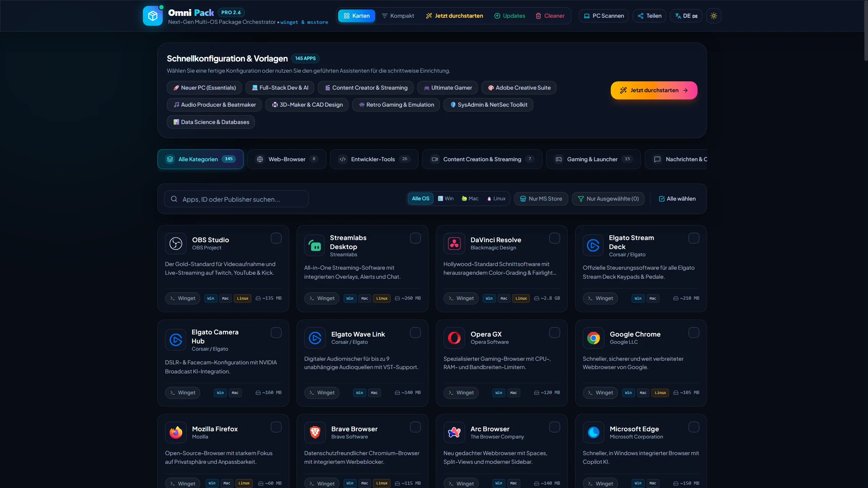This screenshot has height=488, width=868.
Task: Select the Streamlabs Desktop checkbox
Action: (x=416, y=238)
